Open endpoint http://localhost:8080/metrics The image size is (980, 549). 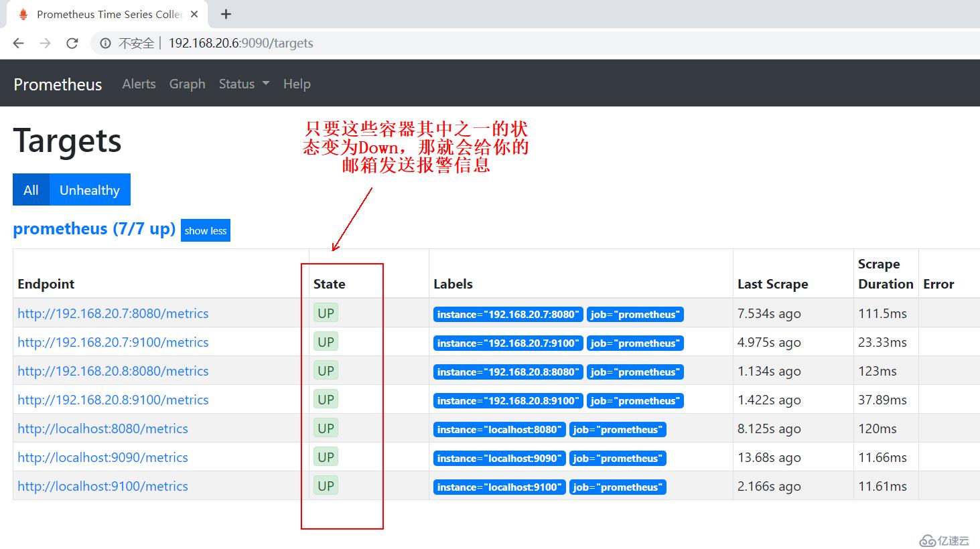click(x=102, y=428)
